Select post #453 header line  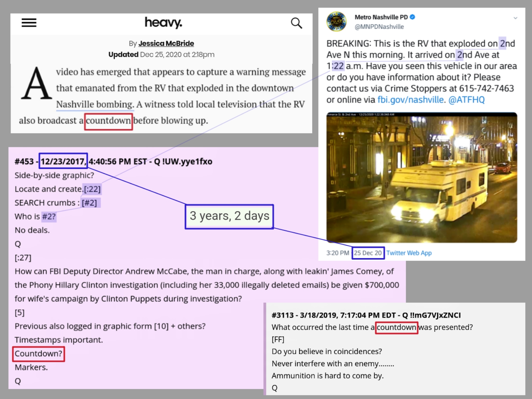pos(113,162)
